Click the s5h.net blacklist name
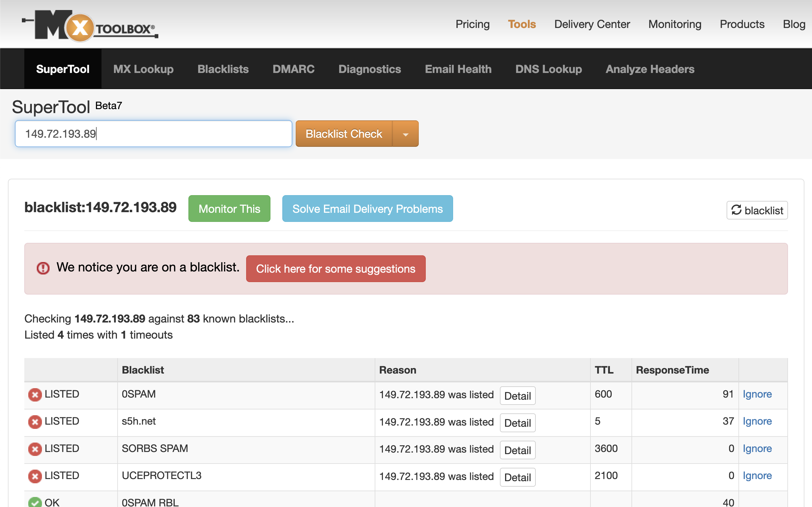The image size is (812, 507). pos(139,421)
